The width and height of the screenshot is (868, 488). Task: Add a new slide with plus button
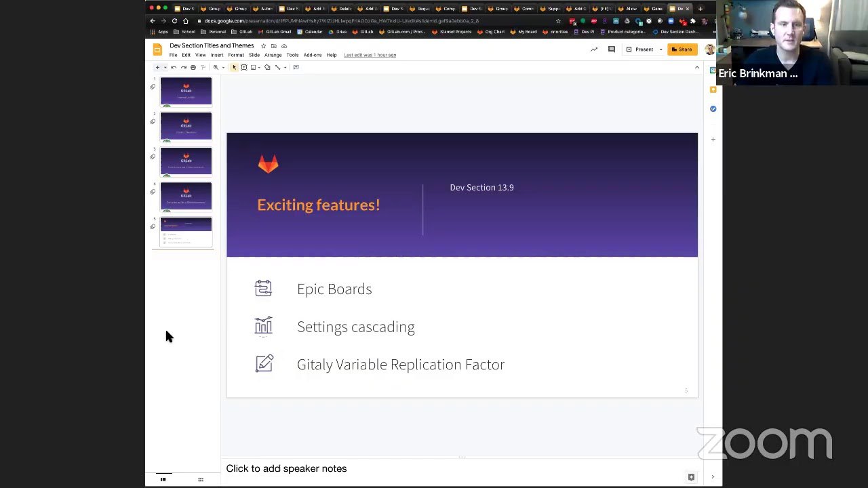click(x=157, y=67)
